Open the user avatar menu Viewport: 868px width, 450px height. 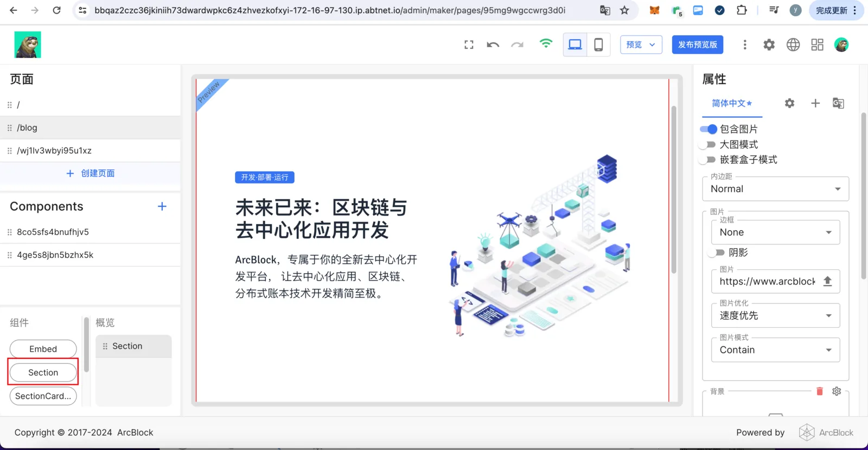pos(841,45)
